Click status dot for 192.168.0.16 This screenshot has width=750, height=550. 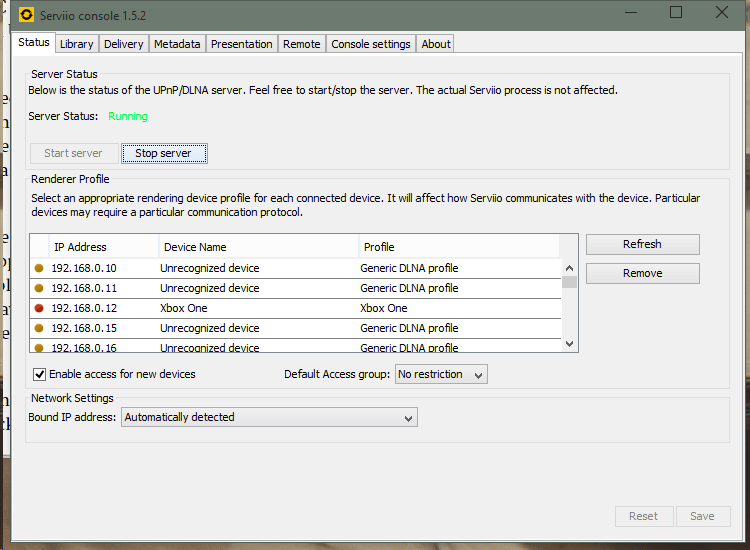39,348
